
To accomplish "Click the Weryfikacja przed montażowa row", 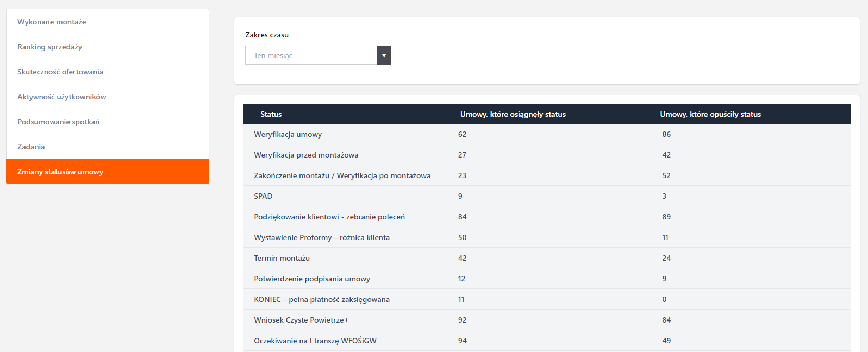I will coord(306,155).
